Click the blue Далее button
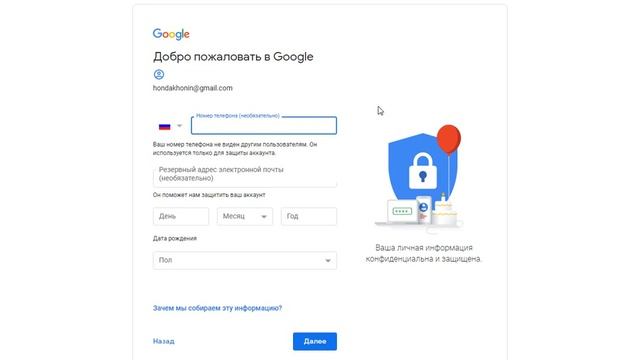This screenshot has width=640, height=360. coord(315,341)
